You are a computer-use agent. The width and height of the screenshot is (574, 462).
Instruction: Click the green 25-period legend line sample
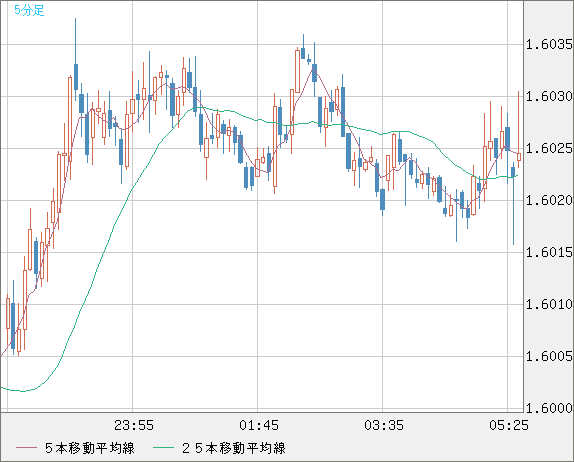pos(163,448)
